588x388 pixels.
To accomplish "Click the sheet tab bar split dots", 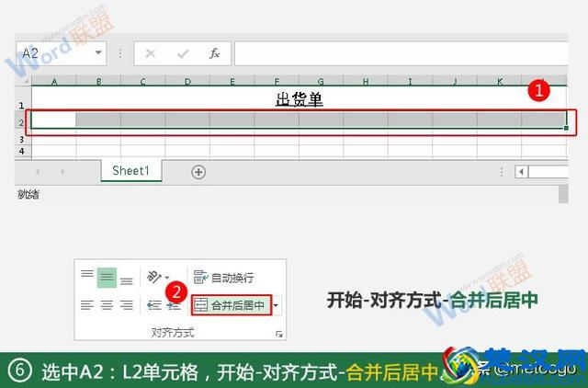I will tap(502, 172).
